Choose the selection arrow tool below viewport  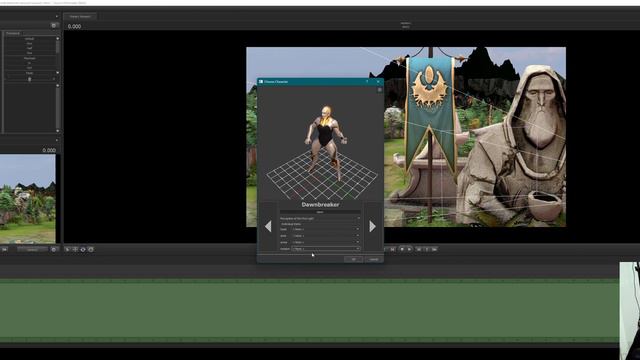(67, 249)
